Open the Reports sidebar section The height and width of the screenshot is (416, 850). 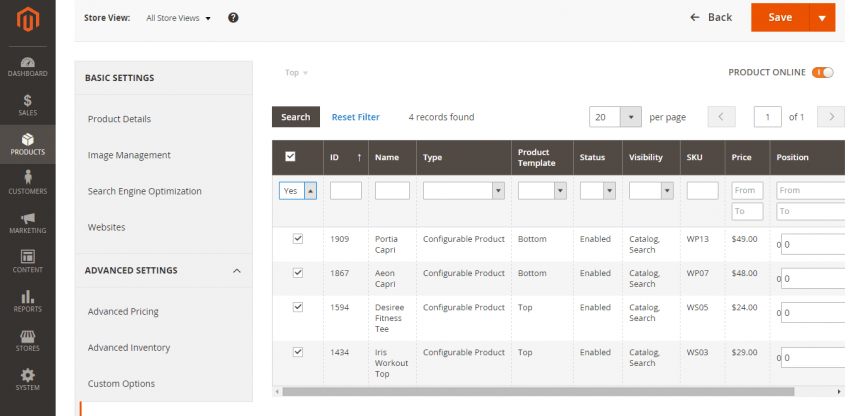[28, 301]
